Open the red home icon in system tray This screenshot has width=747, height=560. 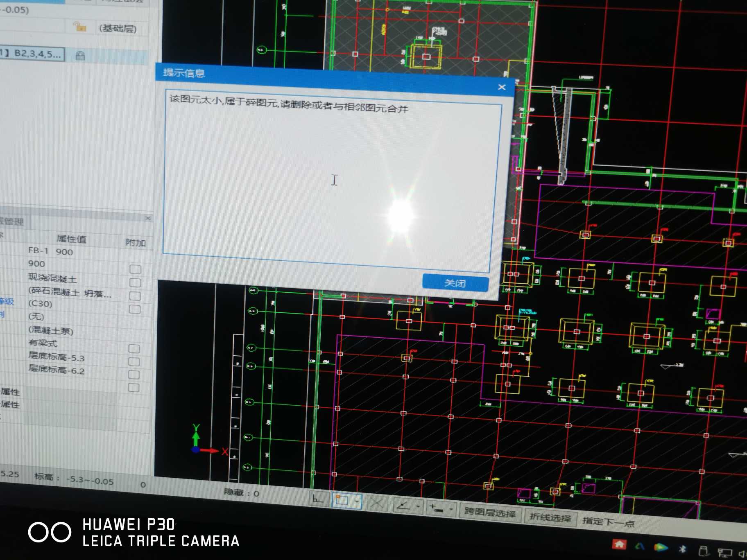click(619, 544)
